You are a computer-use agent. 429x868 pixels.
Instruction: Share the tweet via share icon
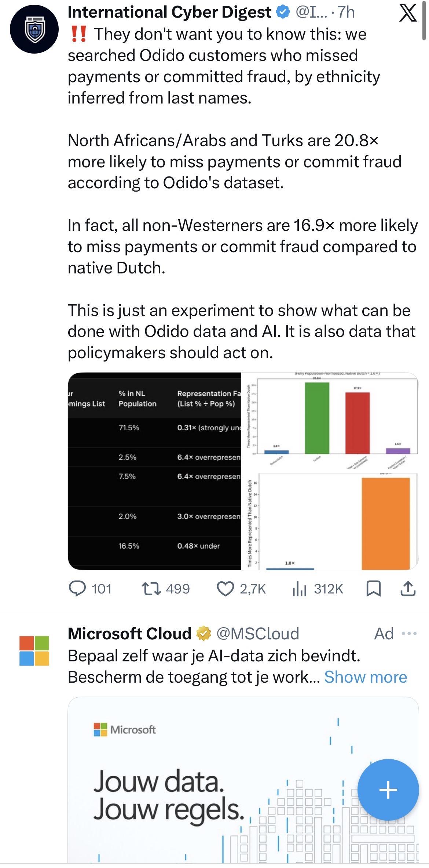point(407,589)
